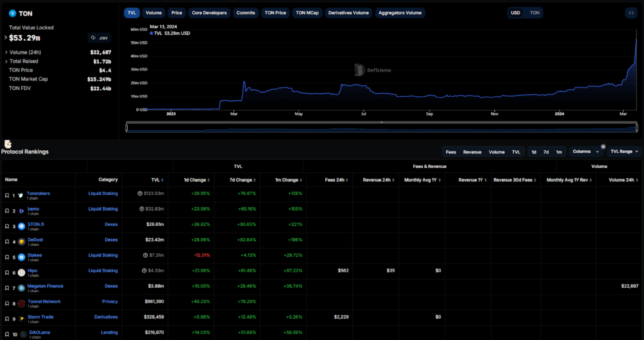Download the TVL data as .csv

coord(99,38)
